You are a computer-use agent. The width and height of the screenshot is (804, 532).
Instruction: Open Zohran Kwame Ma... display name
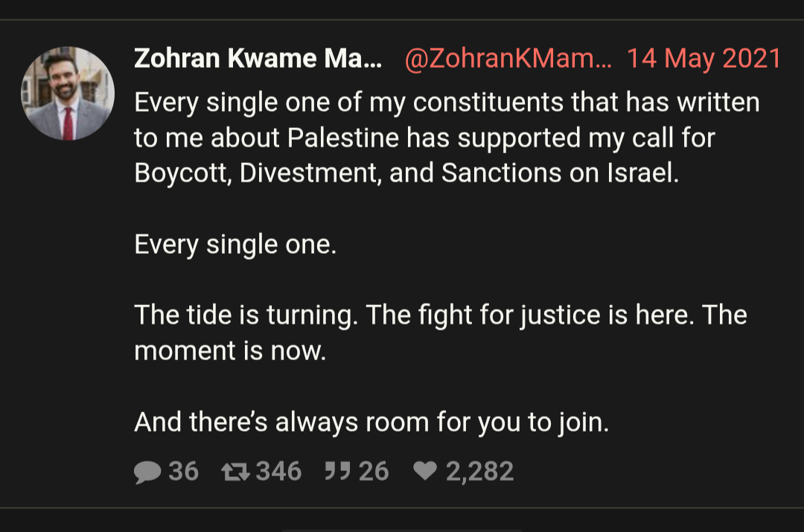(x=258, y=59)
